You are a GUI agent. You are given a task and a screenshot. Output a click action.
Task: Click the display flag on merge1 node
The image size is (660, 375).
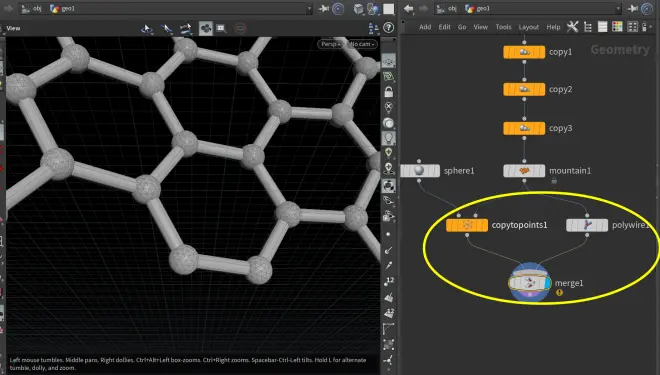pyautogui.click(x=547, y=282)
